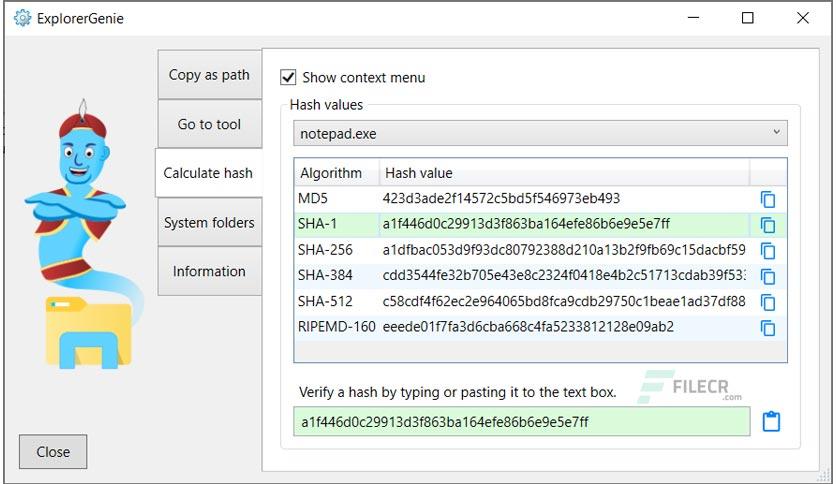Screen dimensions: 836x484
Task: Click hash value 423d3ade2f14572c5bd5f546973eb493
Action: [x=501, y=198]
